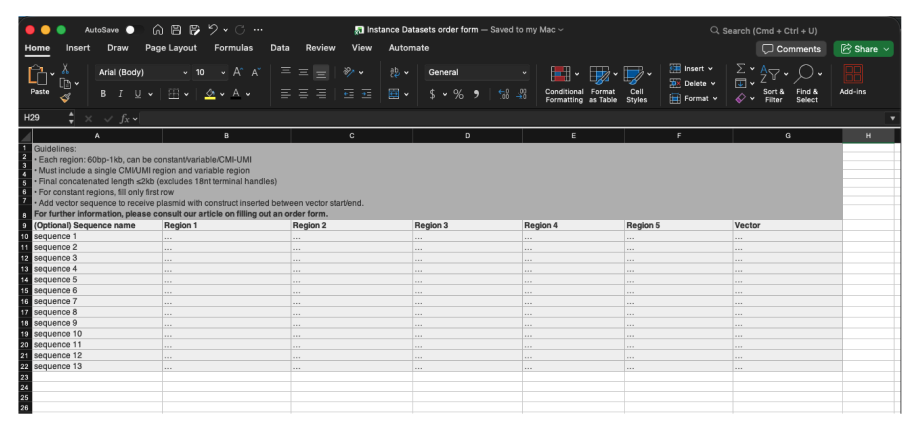Click the Middle Align icon

point(303,72)
